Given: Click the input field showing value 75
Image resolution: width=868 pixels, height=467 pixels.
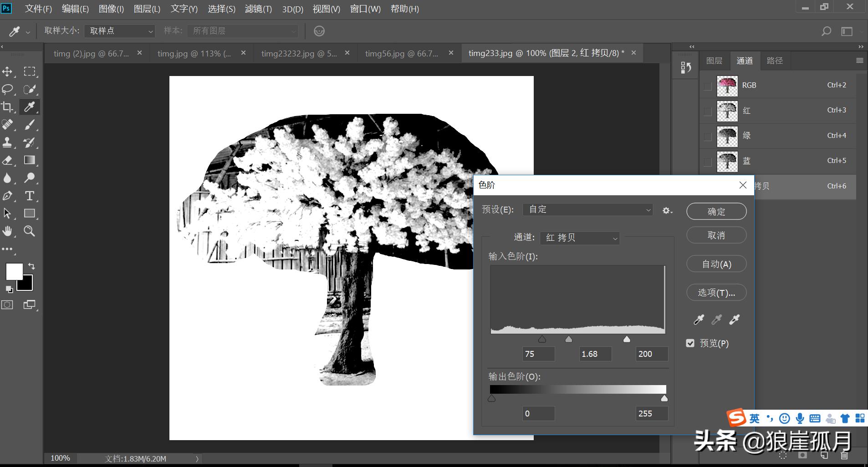Looking at the screenshot, I should click(538, 354).
